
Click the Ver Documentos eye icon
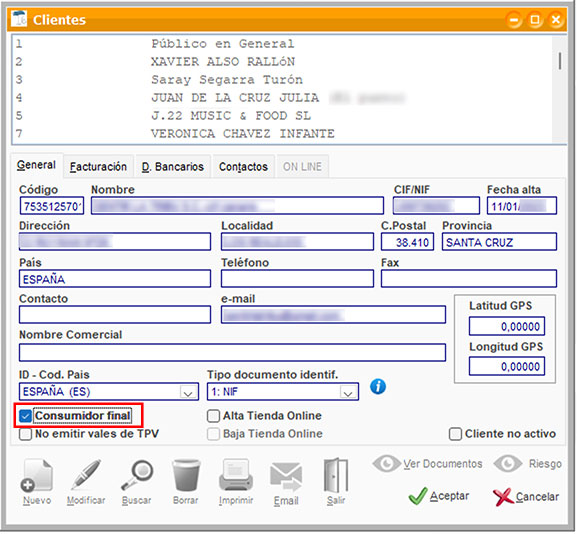coord(386,464)
